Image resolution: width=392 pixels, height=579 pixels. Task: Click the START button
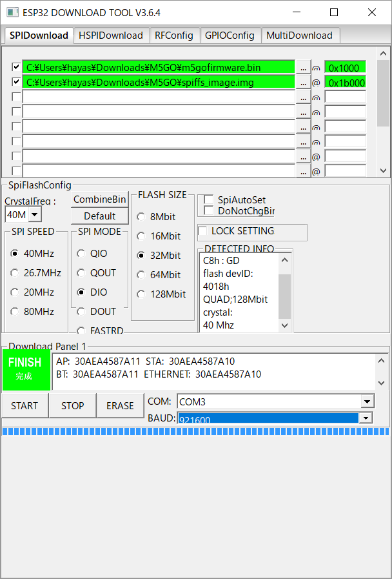click(24, 405)
